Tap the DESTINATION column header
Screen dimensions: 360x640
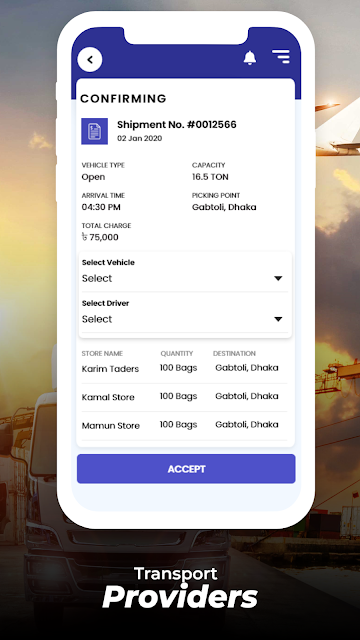[x=234, y=353]
